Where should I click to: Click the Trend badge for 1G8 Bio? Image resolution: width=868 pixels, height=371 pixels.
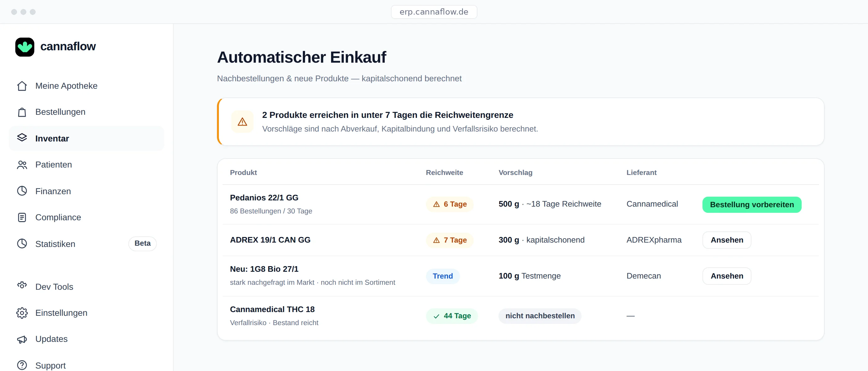coord(442,276)
